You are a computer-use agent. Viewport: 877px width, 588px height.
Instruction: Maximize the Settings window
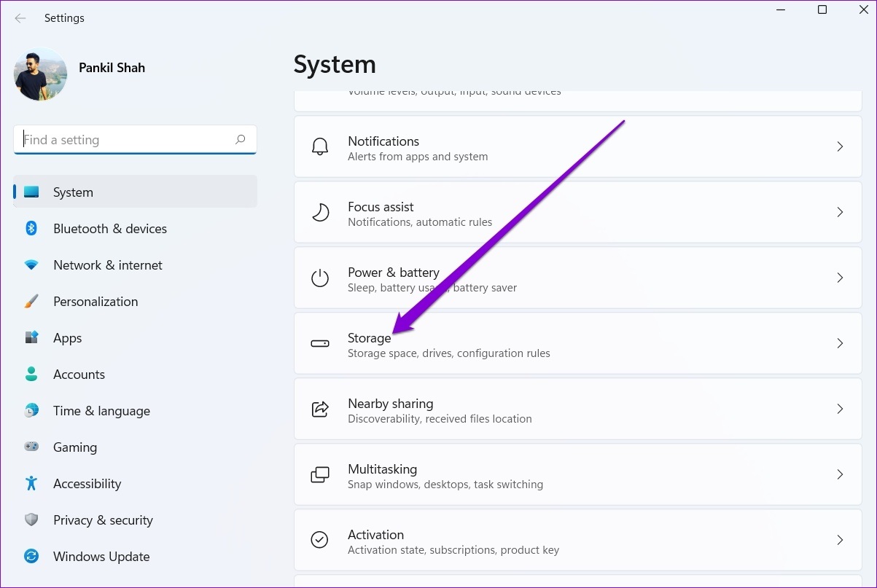pyautogui.click(x=822, y=10)
